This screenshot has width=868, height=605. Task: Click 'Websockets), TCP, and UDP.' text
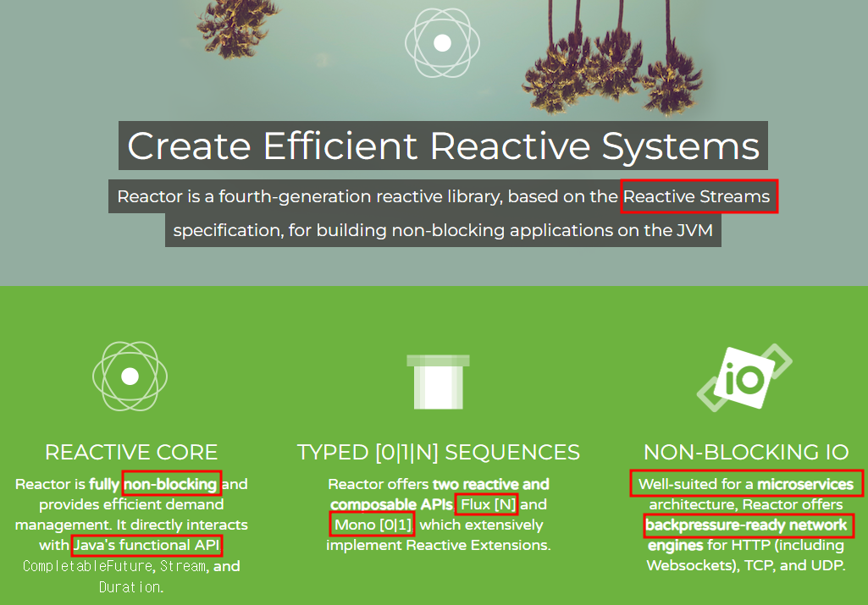746,565
